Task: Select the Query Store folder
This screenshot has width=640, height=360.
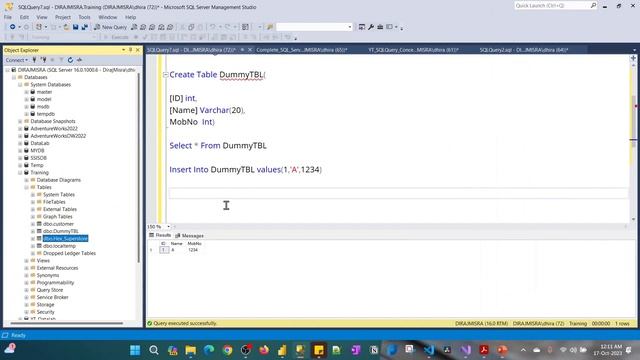Action: click(50, 290)
